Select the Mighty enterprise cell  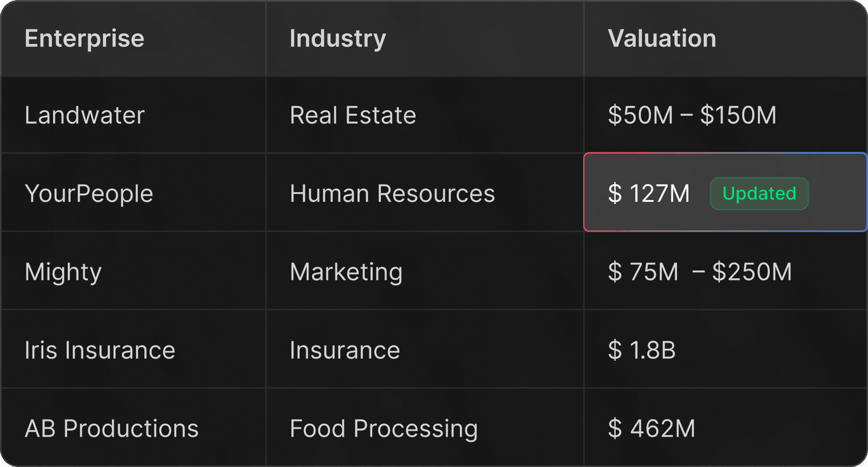[63, 272]
